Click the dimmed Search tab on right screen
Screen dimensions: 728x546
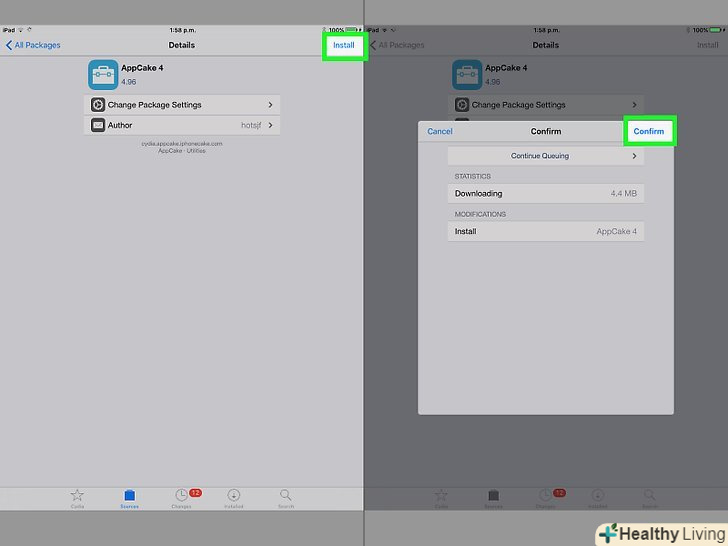[x=650, y=499]
